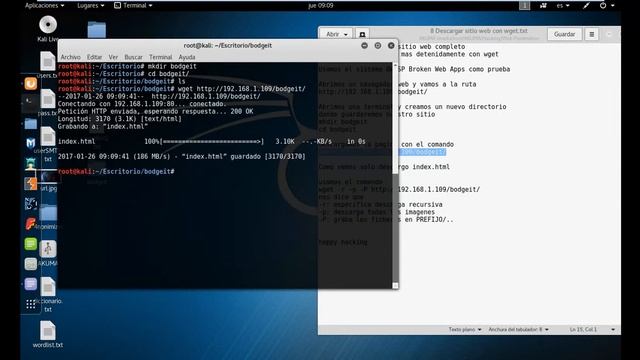Screen dimensions: 640x360
Task: Open the es keyboard layout dropdown
Action: [x=563, y=6]
